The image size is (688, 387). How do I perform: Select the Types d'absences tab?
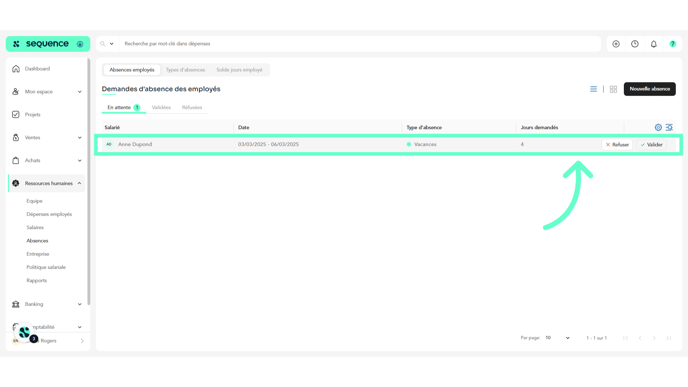point(185,70)
